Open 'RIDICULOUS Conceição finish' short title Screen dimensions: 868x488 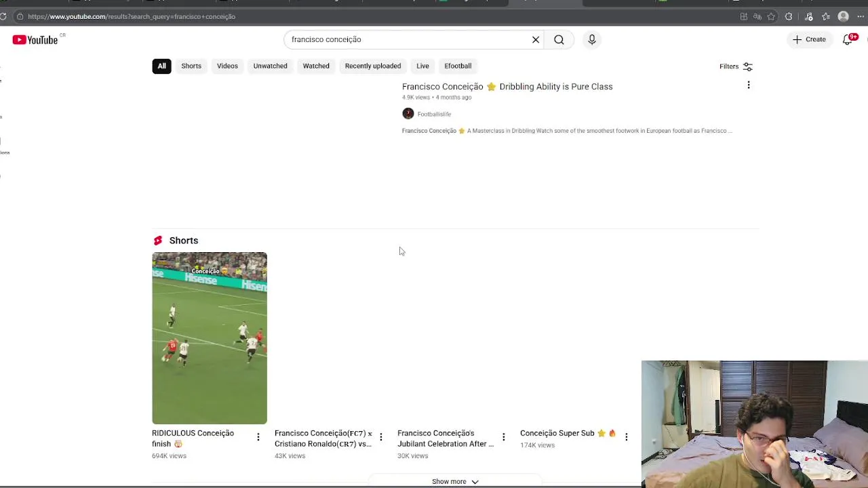(x=193, y=439)
